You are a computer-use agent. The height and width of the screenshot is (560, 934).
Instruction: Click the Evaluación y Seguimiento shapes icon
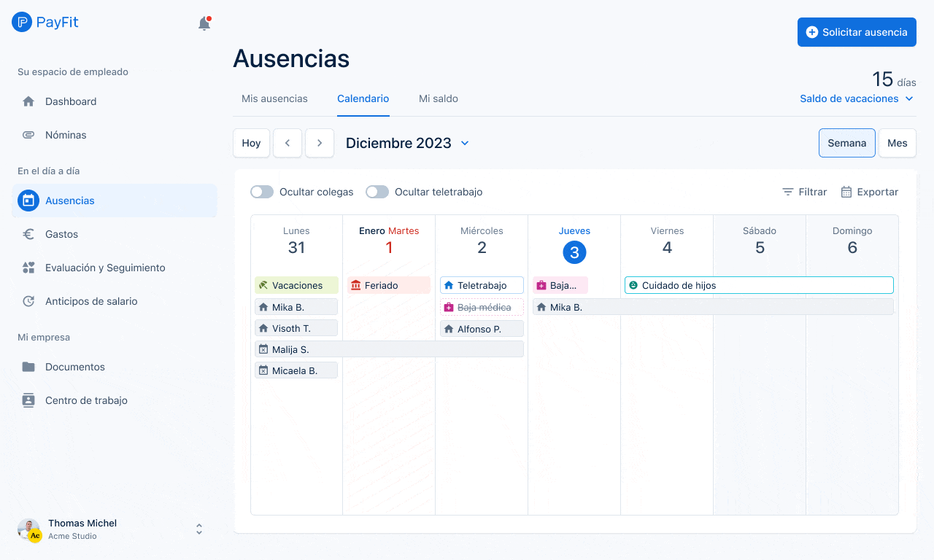pos(28,268)
